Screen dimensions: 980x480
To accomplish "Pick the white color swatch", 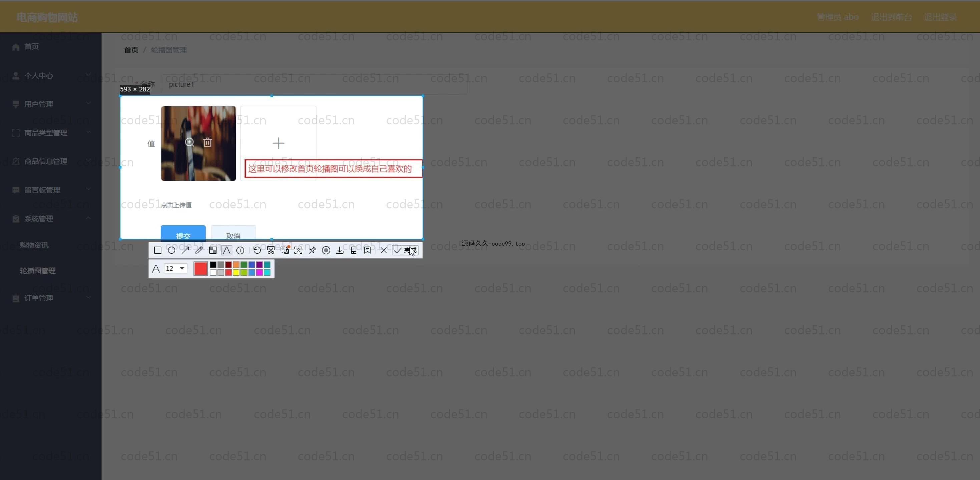I will [213, 272].
